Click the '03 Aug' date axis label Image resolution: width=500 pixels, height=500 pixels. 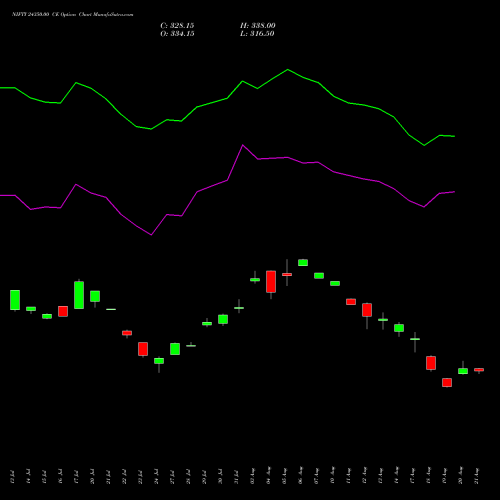(252, 476)
